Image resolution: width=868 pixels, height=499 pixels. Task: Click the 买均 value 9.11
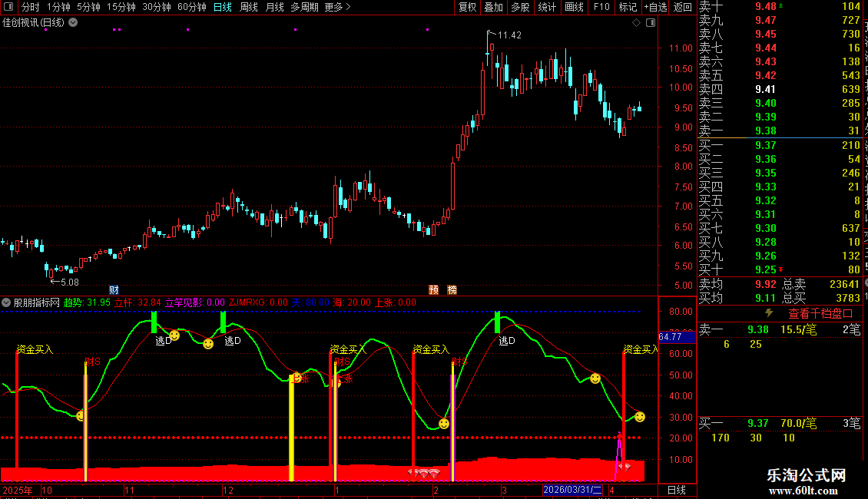pos(766,298)
